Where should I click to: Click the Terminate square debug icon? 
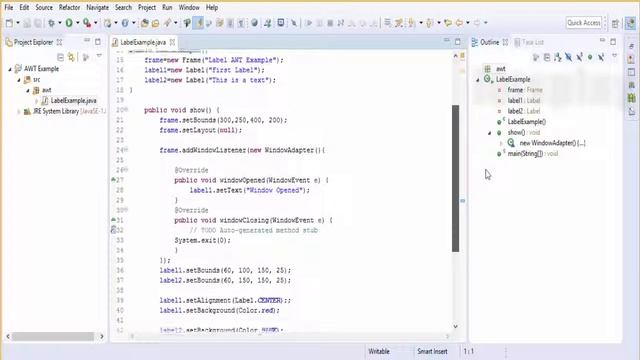pyautogui.click(x=330, y=23)
